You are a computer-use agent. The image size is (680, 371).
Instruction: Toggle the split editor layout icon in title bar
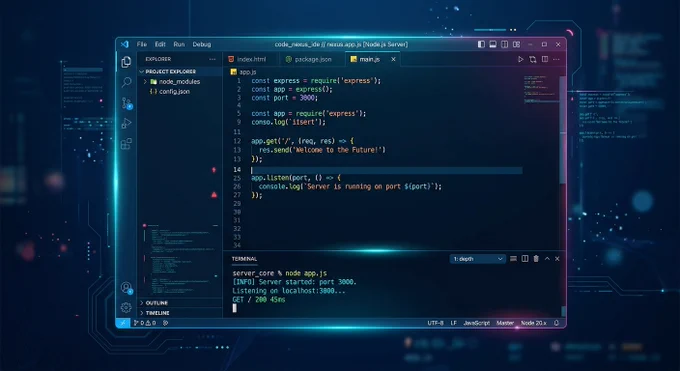[x=504, y=44]
